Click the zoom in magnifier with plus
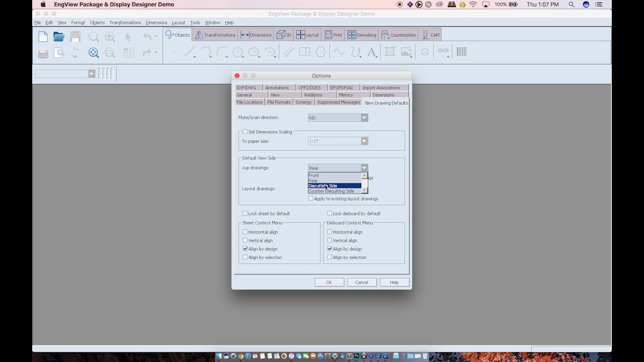 (x=110, y=36)
